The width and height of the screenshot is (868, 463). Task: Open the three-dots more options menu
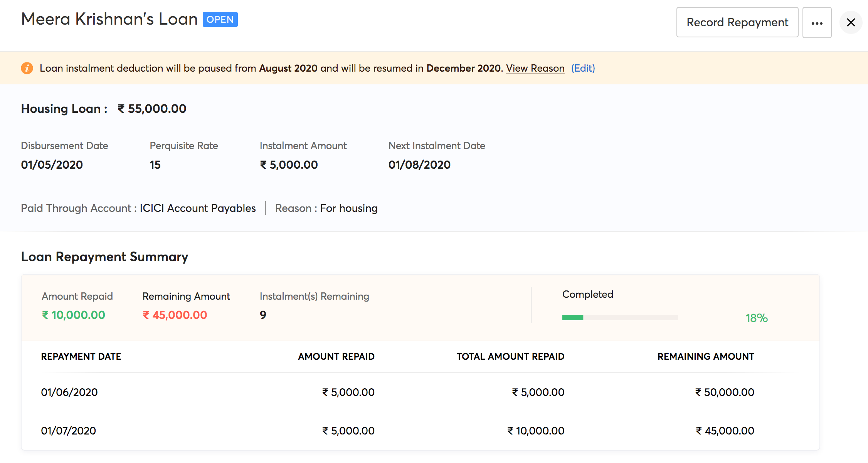[x=817, y=23]
